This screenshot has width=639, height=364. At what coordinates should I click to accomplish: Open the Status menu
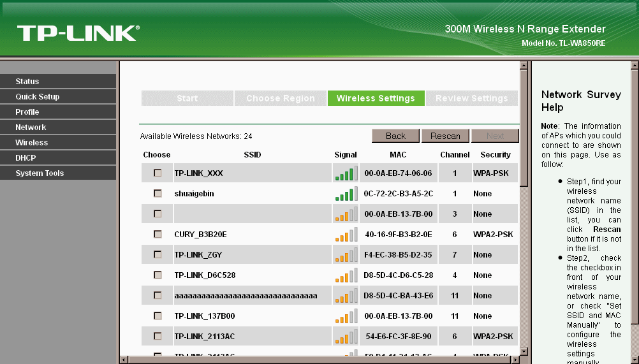point(58,81)
